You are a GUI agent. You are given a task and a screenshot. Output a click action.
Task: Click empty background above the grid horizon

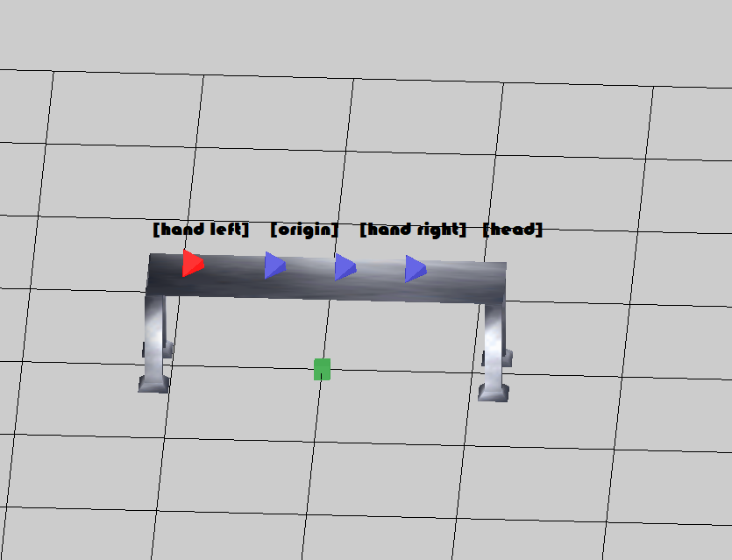[x=366, y=32]
